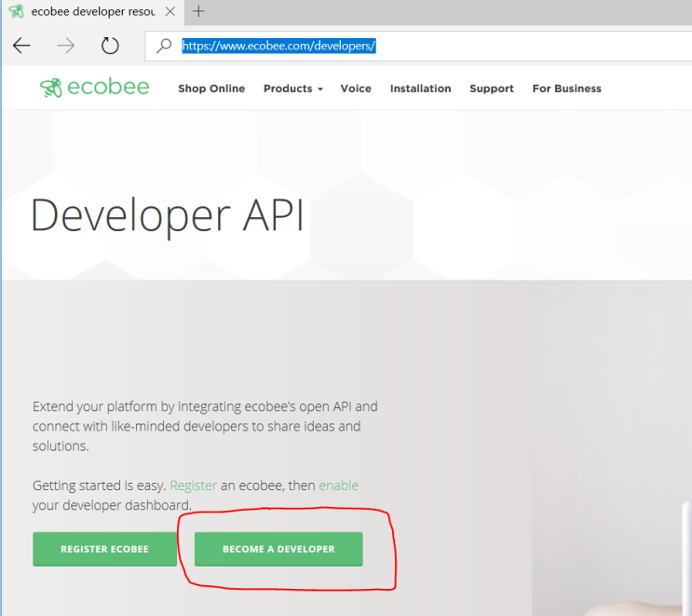Screen dimensions: 692x616
Task: Click the ecobee favicon on the browser tab
Action: pyautogui.click(x=16, y=11)
